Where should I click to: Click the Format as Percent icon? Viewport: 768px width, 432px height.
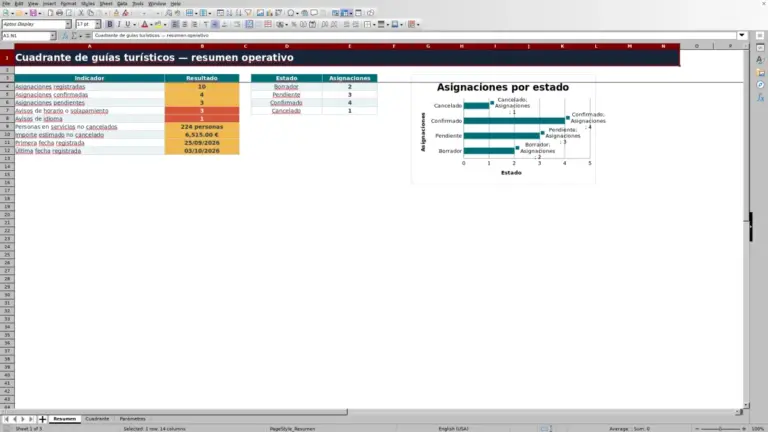point(294,24)
